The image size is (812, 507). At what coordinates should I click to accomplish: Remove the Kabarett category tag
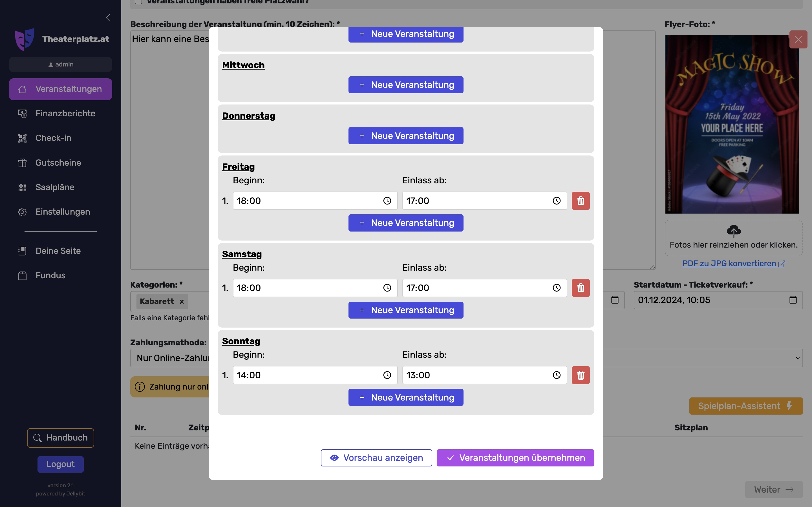tap(182, 301)
